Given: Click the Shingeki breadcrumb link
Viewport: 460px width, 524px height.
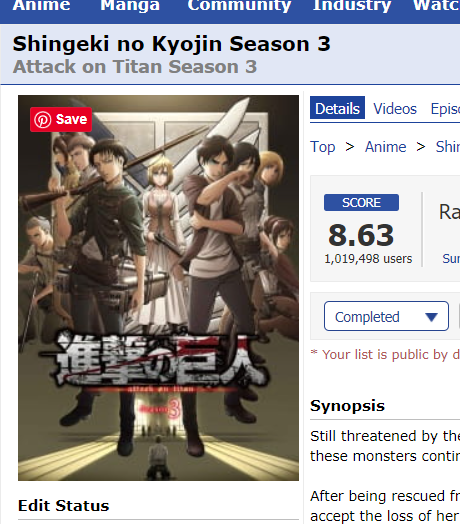Looking at the screenshot, I should [448, 147].
